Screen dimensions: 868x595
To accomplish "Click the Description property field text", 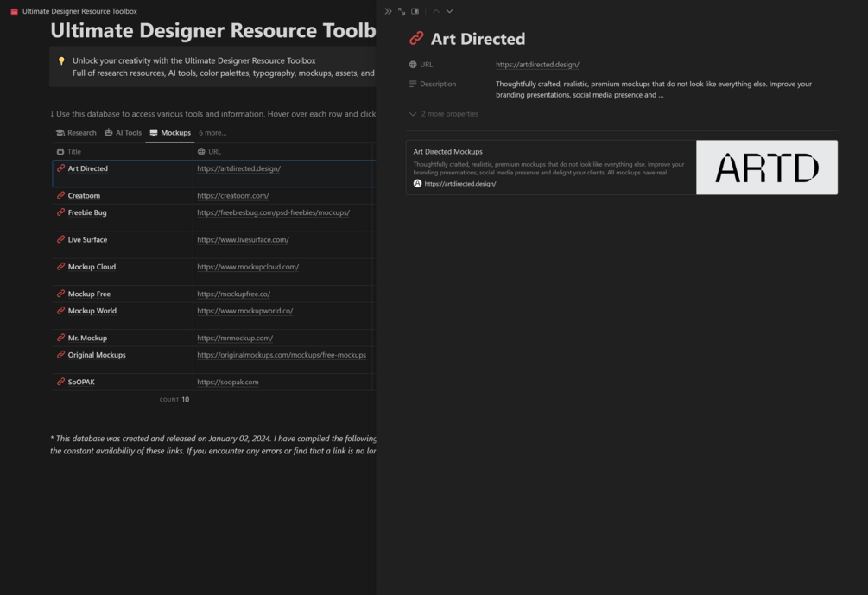I will pyautogui.click(x=653, y=89).
